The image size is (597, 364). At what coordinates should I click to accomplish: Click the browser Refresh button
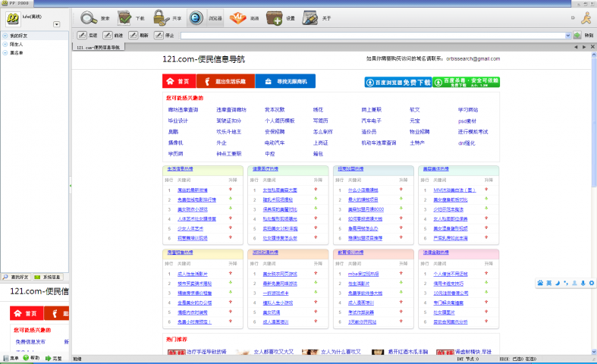click(137, 35)
